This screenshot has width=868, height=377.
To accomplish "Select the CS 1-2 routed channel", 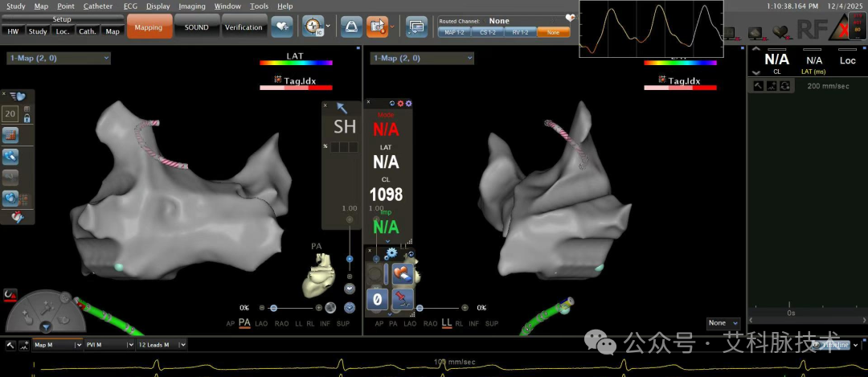I will pos(488,33).
